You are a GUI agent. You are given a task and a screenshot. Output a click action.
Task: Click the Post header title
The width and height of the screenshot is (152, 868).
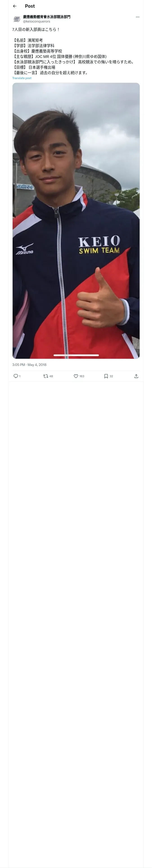[x=30, y=6]
